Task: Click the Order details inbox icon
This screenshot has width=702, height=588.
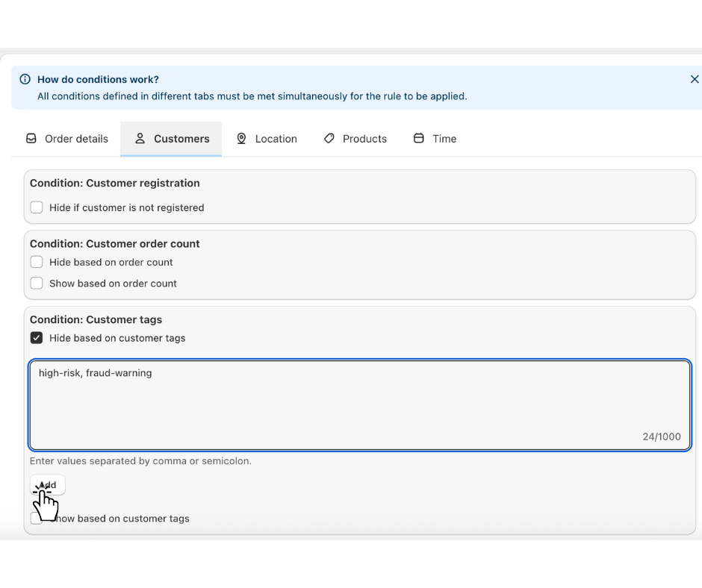Action: 31,139
